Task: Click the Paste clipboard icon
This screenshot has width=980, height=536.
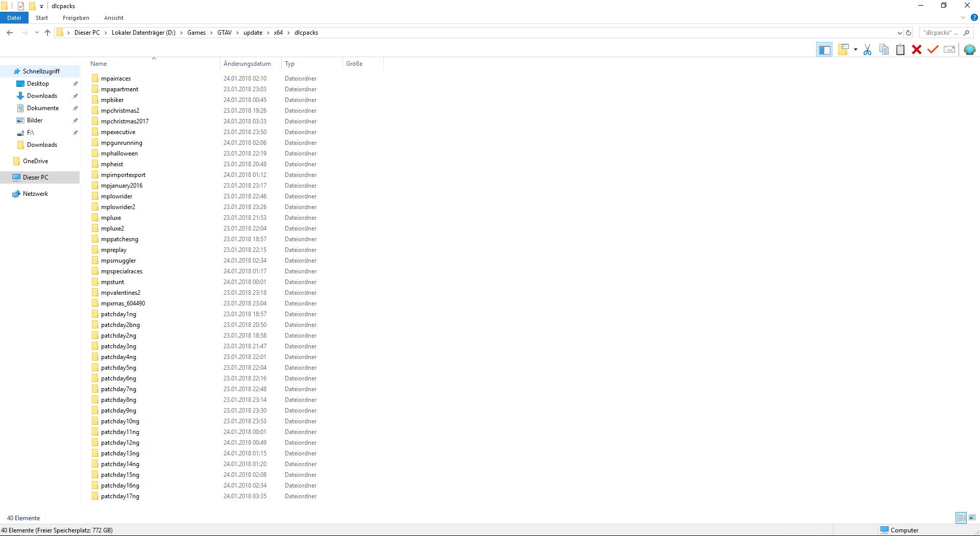Action: point(900,49)
